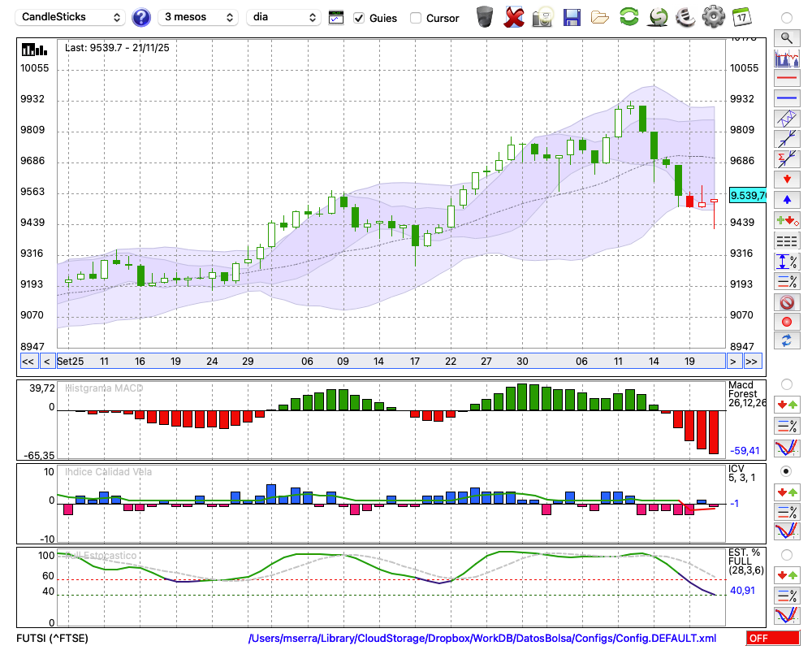The image size is (812, 650).
Task: Click the open folder icon
Action: [x=600, y=17]
